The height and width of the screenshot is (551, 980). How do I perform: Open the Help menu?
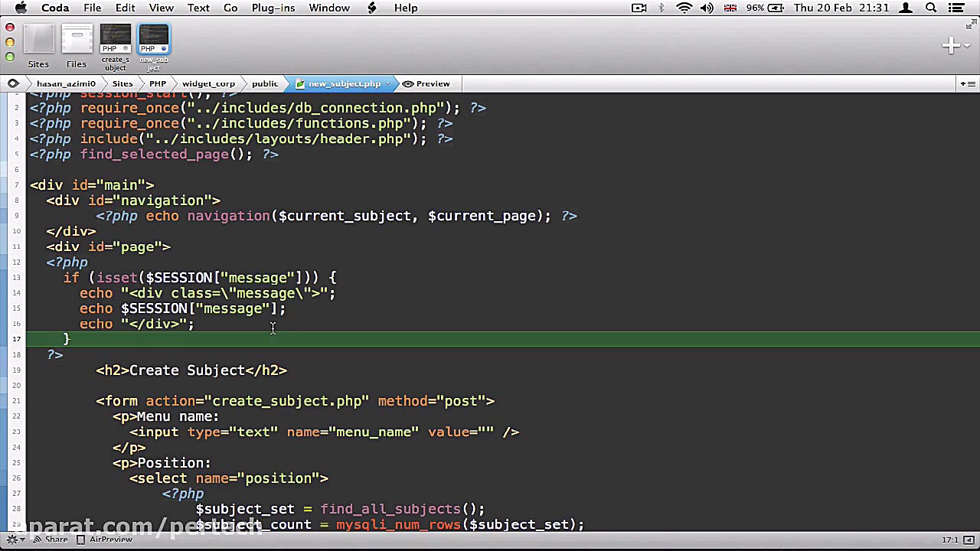406,8
